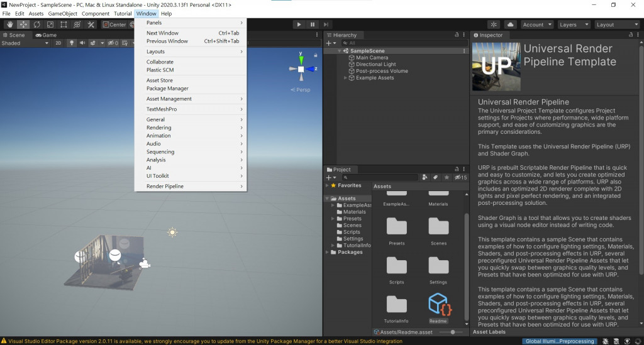Expand Favorites in Project tree
The height and width of the screenshot is (345, 644).
327,185
